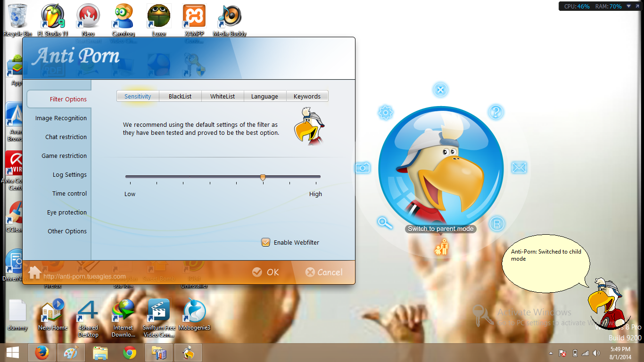Open the Media Buddy desktop shortcut
This screenshot has width=644, height=362.
click(x=230, y=20)
